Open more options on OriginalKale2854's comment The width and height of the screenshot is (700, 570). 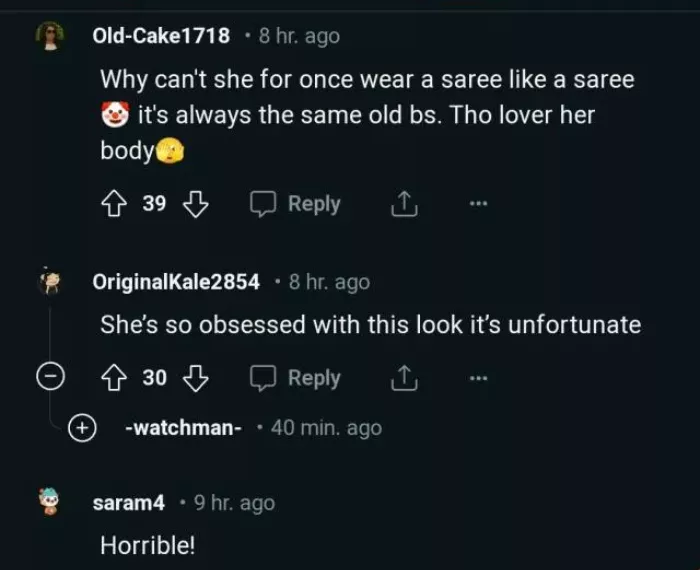[479, 378]
